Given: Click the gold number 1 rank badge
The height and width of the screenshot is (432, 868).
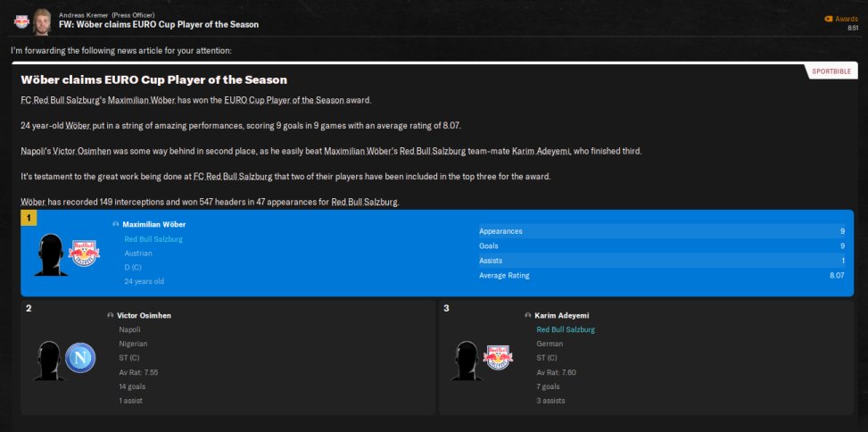Looking at the screenshot, I should [29, 218].
